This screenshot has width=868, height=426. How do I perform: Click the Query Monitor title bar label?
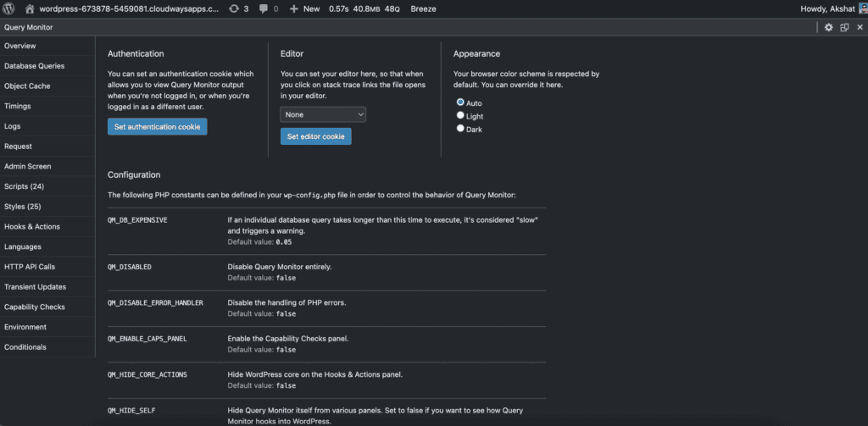pyautogui.click(x=28, y=27)
